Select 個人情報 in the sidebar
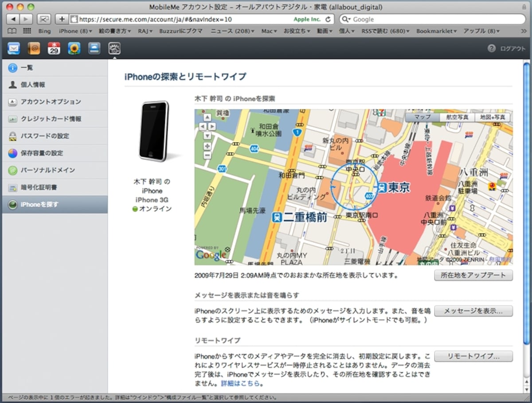The image size is (532, 403). 55,85
